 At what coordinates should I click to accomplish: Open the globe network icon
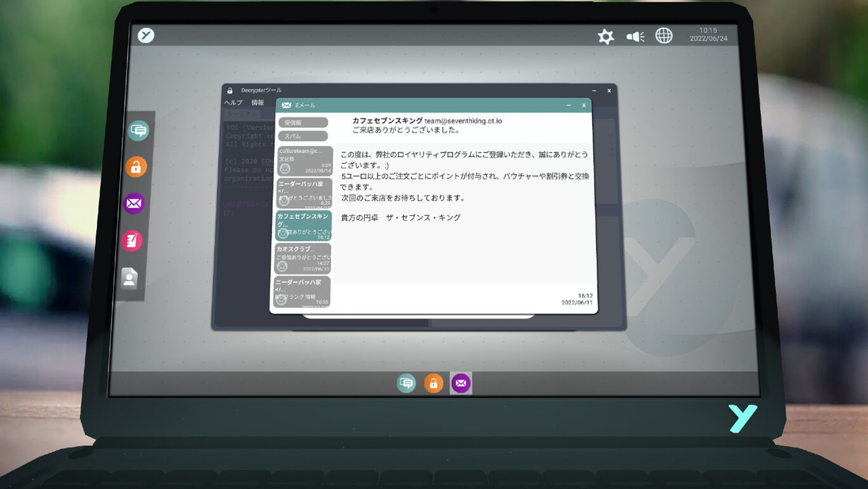(664, 36)
